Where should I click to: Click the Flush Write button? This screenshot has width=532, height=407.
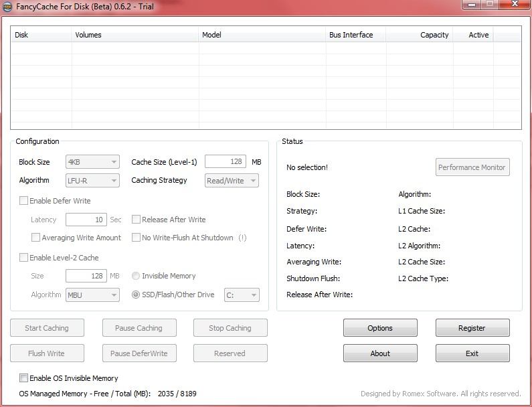click(47, 353)
